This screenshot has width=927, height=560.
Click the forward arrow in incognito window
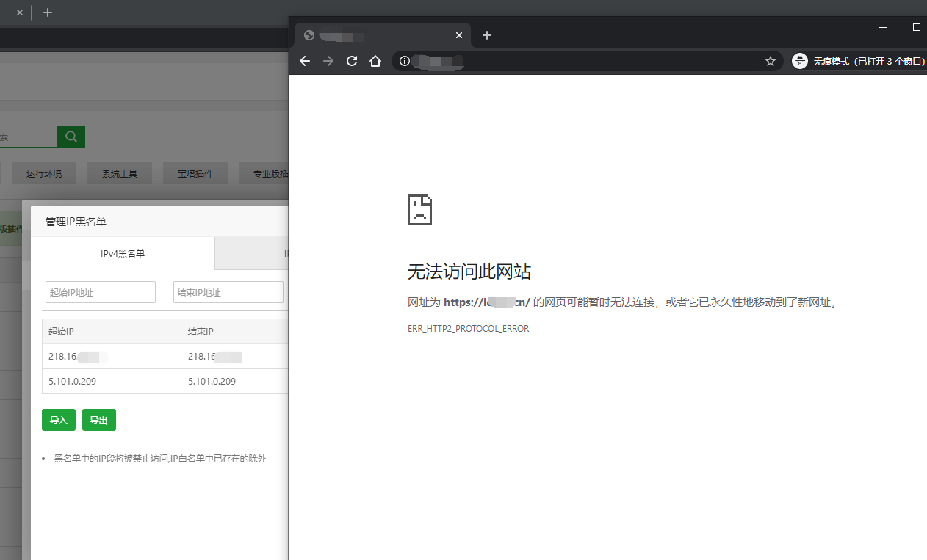click(x=328, y=62)
